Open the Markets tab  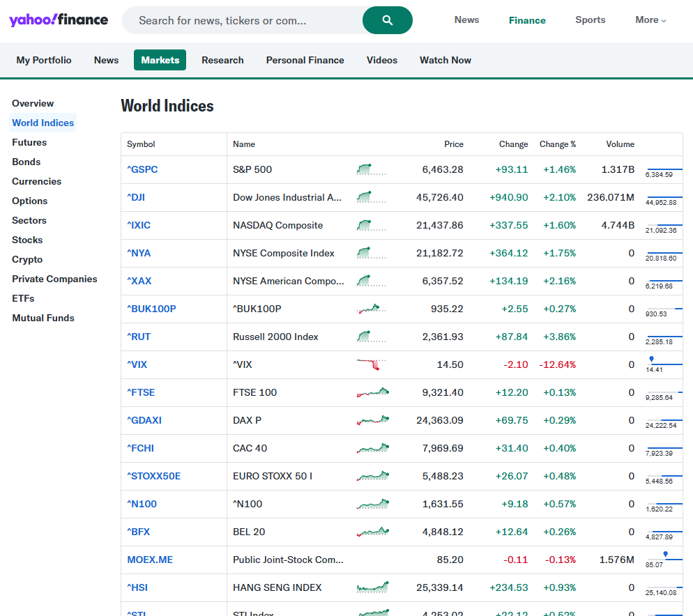160,60
